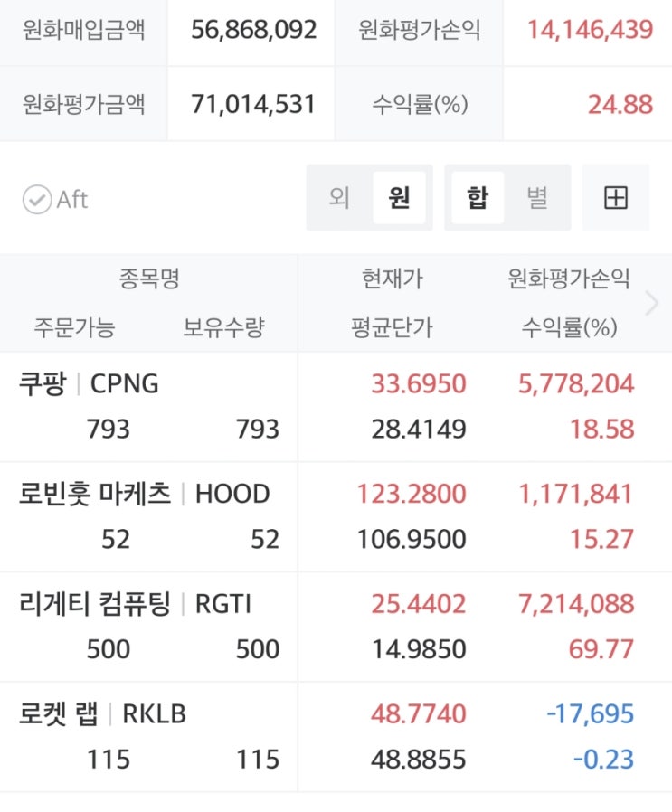Sort by 원화평가손익 column header
Screen dimensions: 672x812
(x=568, y=279)
